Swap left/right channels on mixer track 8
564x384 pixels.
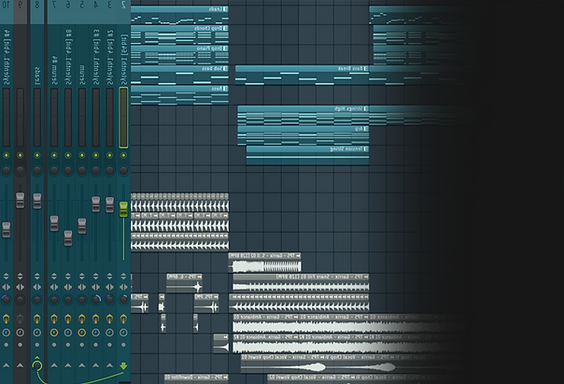pyautogui.click(x=37, y=287)
